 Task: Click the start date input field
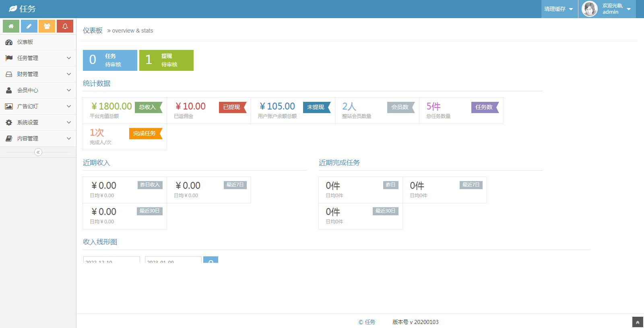coord(111,260)
